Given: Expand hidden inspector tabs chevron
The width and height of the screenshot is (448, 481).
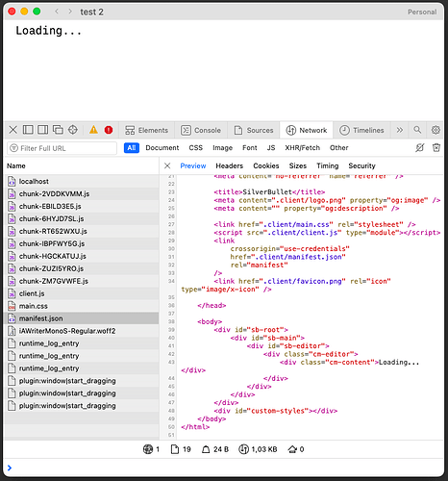Looking at the screenshot, I should tap(400, 130).
